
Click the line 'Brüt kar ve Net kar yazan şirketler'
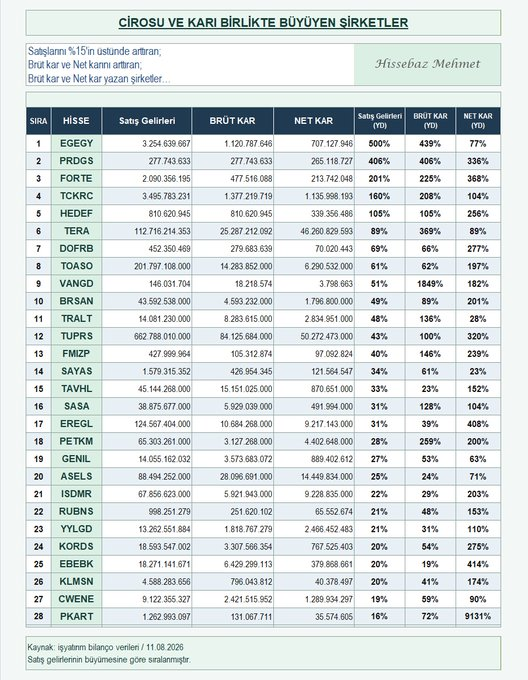click(x=99, y=79)
